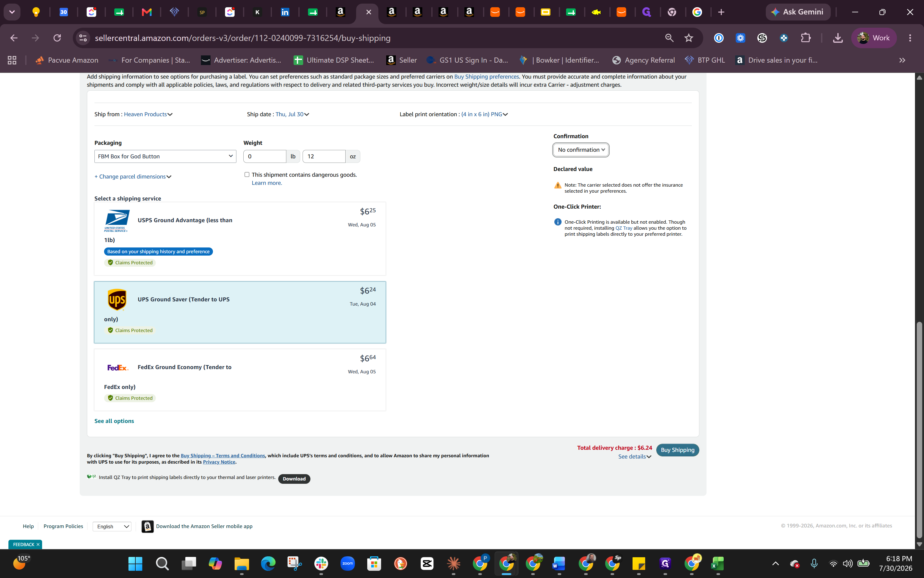Click the Ask Gemini button
Image resolution: width=924 pixels, height=578 pixels.
[x=798, y=12]
